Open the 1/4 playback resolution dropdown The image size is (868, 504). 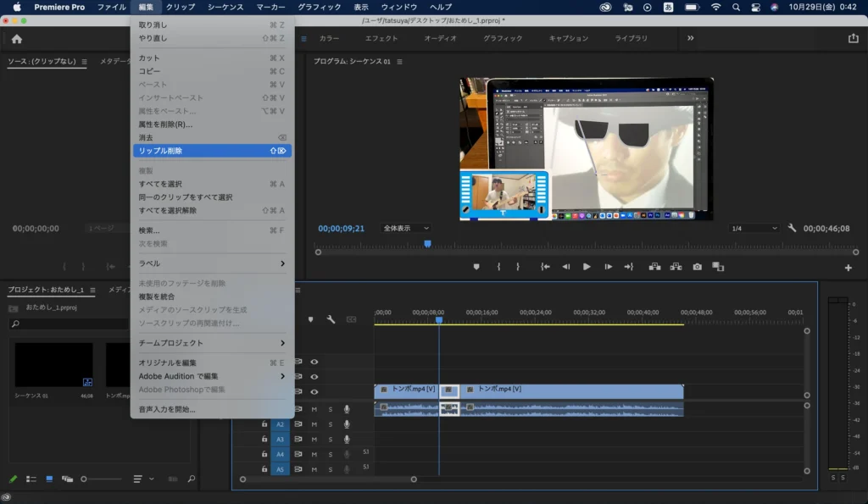(754, 229)
